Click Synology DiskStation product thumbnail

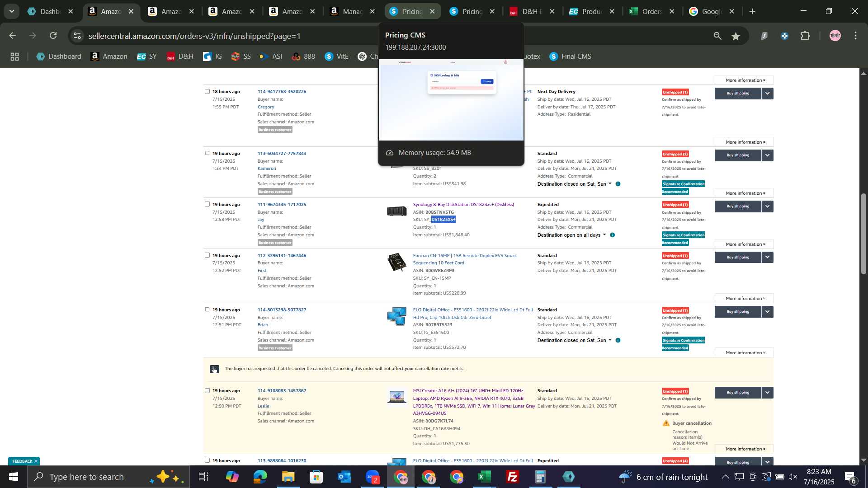pos(396,211)
